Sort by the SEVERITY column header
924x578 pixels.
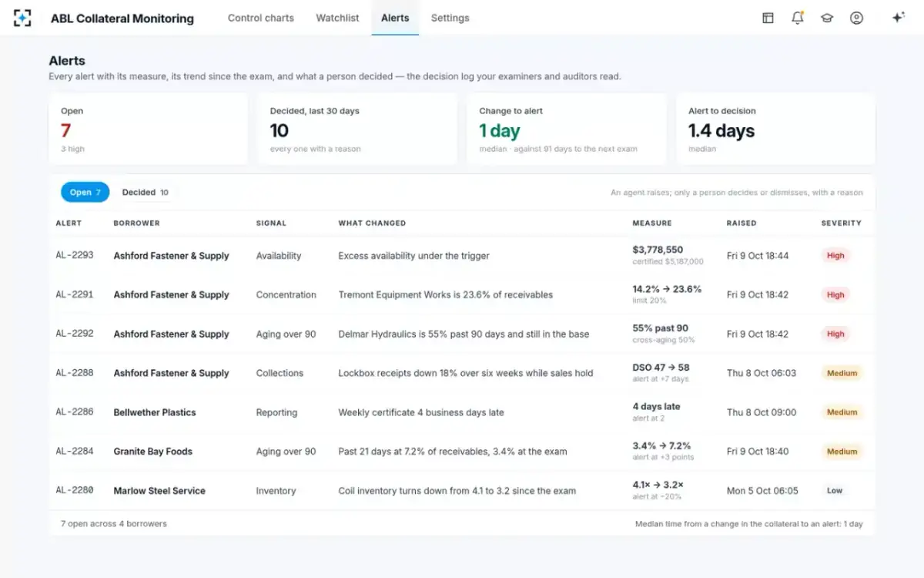point(842,223)
